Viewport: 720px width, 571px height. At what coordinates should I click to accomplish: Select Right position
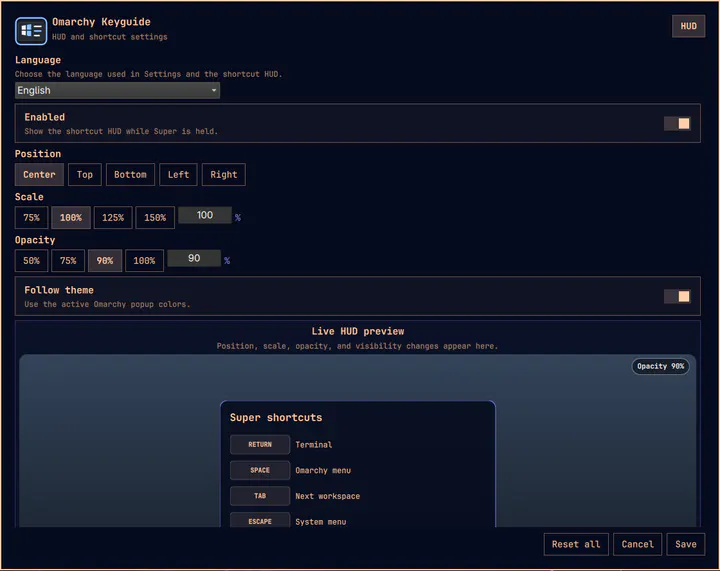tap(224, 174)
